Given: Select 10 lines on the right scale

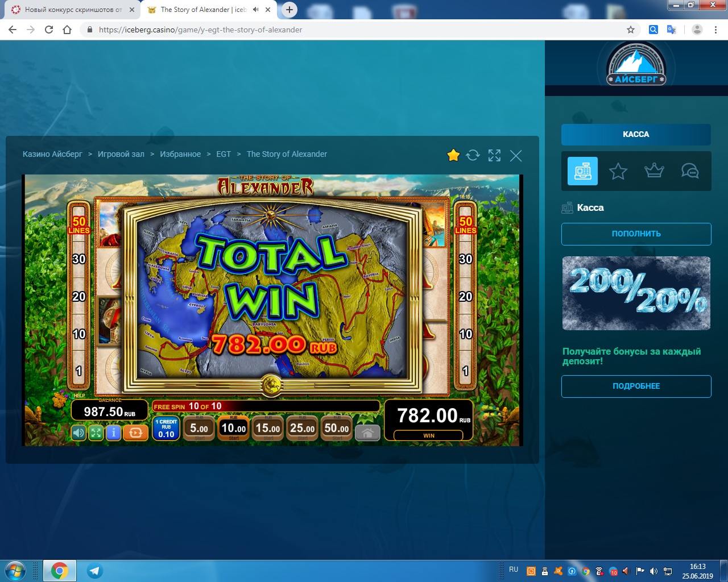Looking at the screenshot, I should click(x=466, y=334).
